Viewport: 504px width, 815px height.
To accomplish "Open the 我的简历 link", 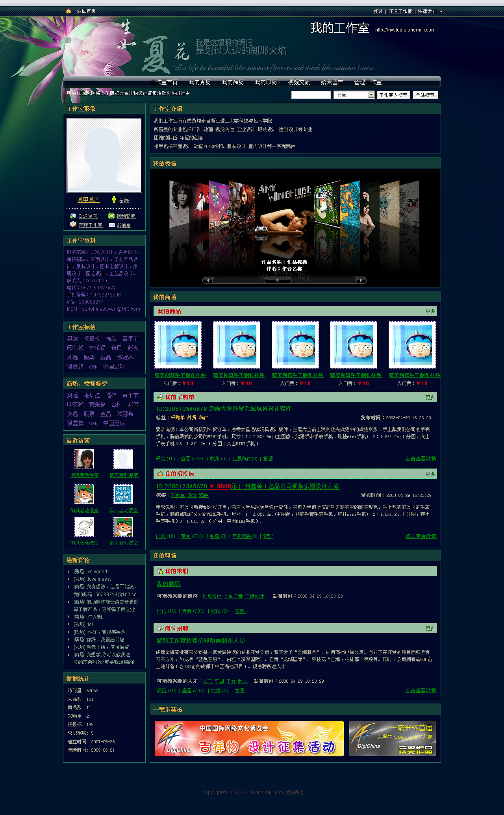I will click(168, 584).
